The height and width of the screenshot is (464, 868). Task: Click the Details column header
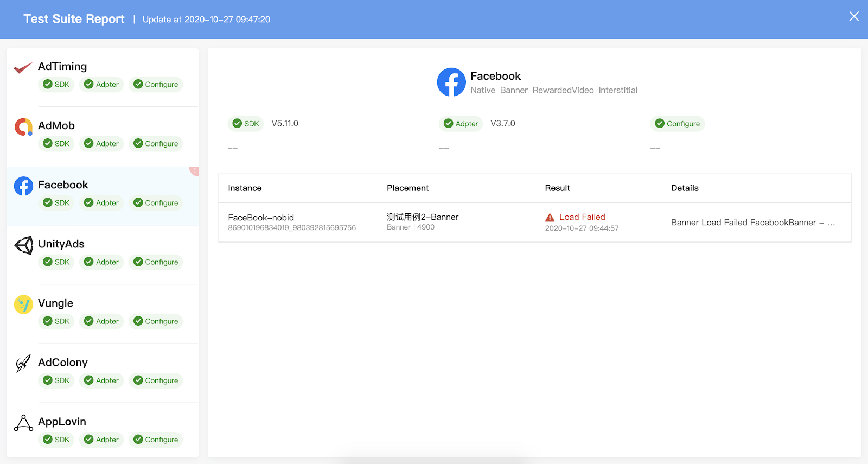pyautogui.click(x=685, y=188)
